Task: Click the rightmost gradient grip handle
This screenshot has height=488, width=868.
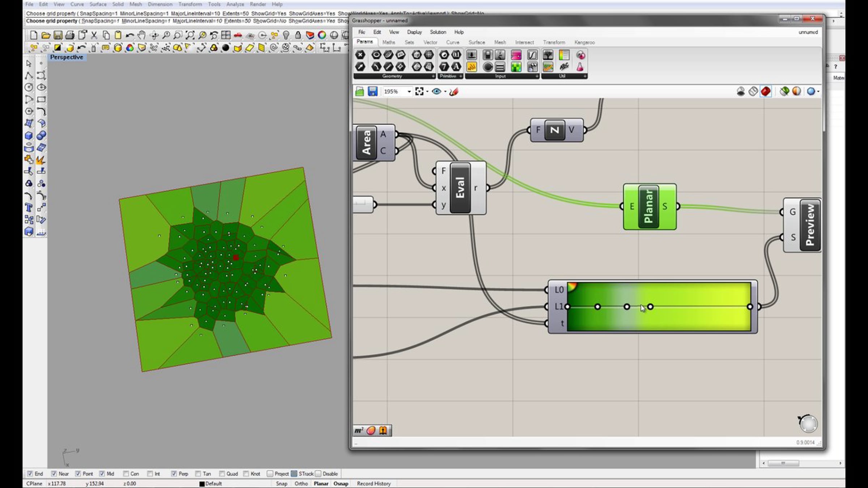Action: tap(750, 307)
